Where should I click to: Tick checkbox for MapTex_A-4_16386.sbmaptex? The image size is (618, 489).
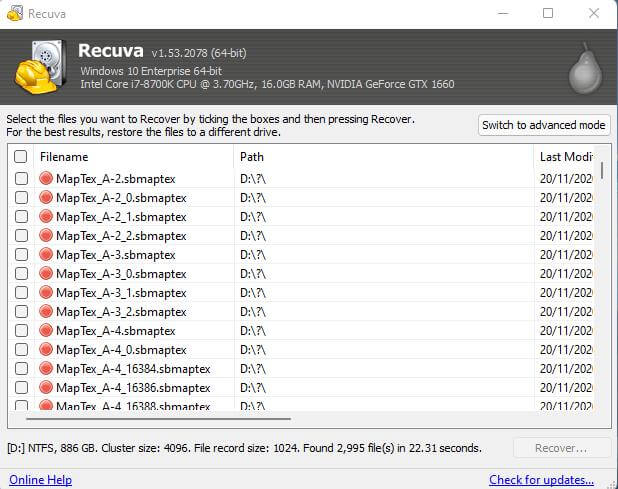click(x=21, y=387)
